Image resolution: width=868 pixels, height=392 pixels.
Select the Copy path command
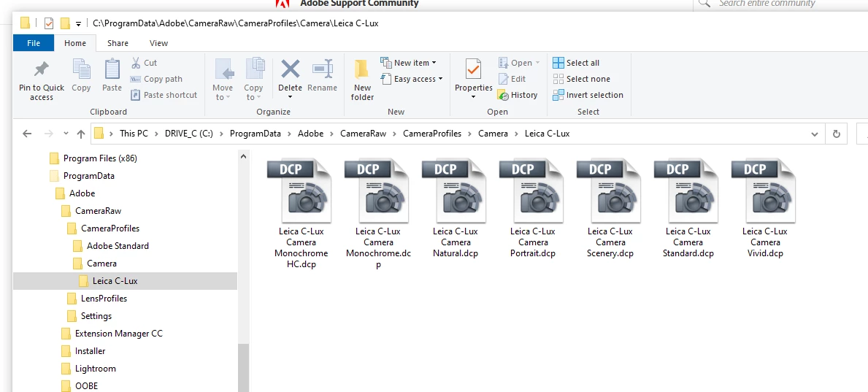pyautogui.click(x=156, y=79)
